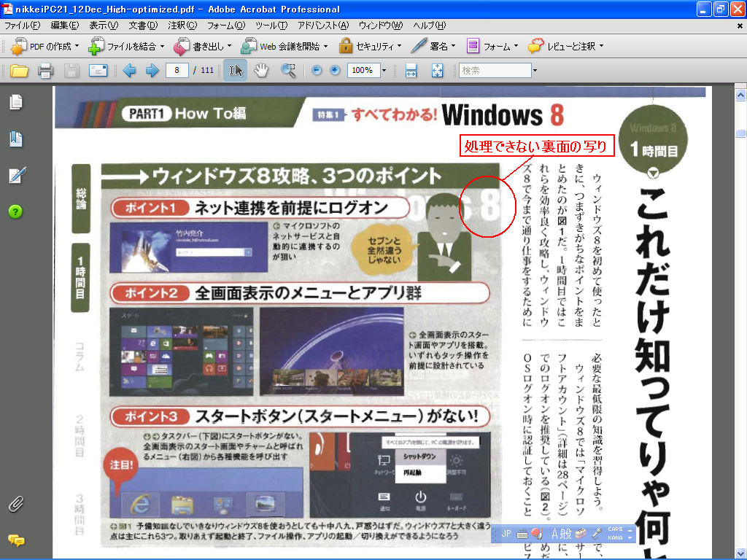Expand the 書き出し dropdown

point(229,46)
